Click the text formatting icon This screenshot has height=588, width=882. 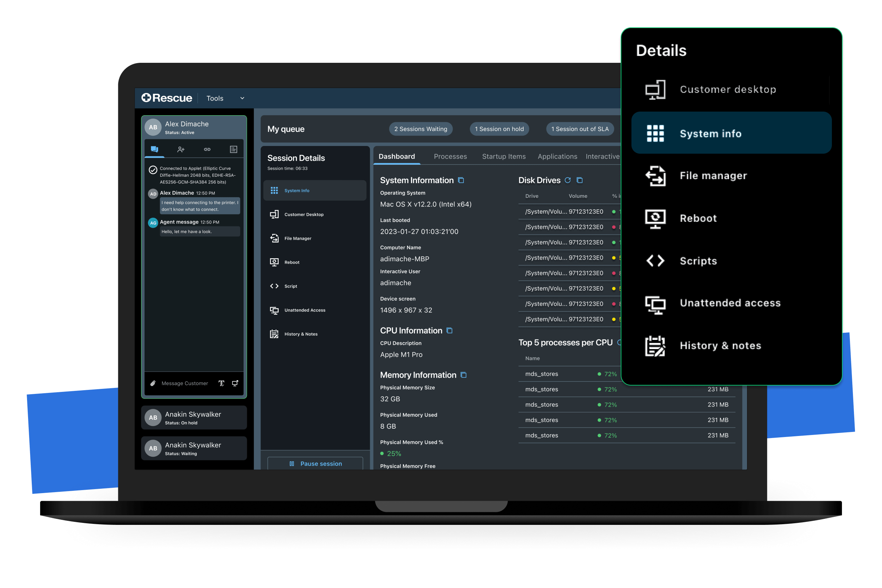click(221, 383)
